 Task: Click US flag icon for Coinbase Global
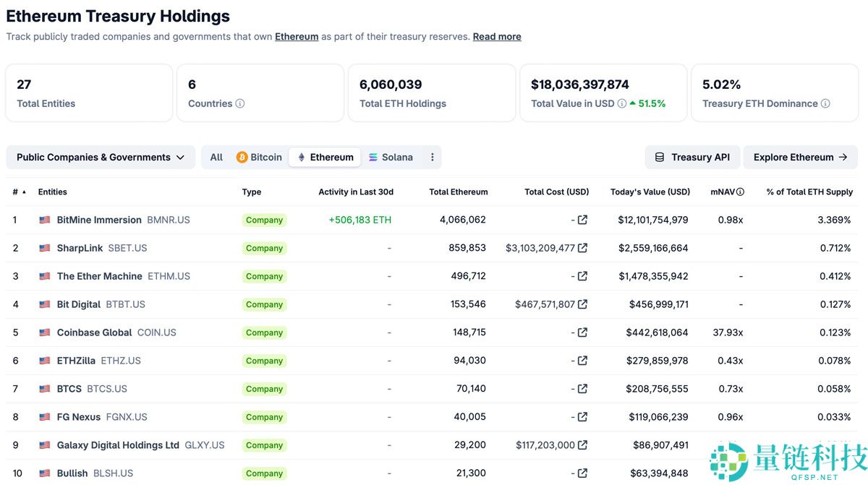pos(45,332)
